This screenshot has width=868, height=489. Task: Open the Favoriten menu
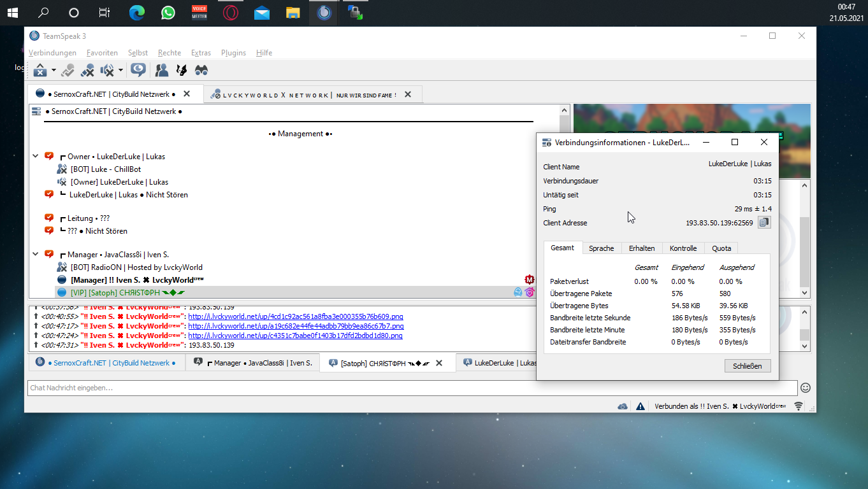coord(102,53)
